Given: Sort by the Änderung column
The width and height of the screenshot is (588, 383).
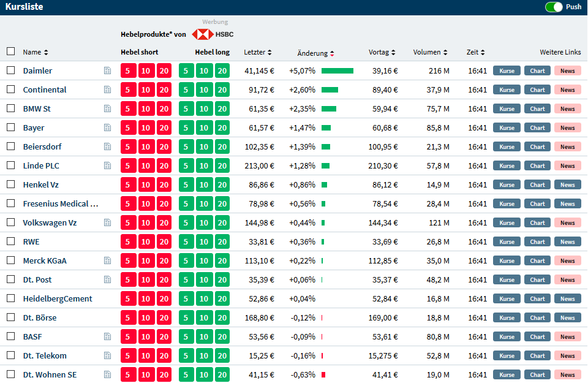Looking at the screenshot, I should (315, 53).
